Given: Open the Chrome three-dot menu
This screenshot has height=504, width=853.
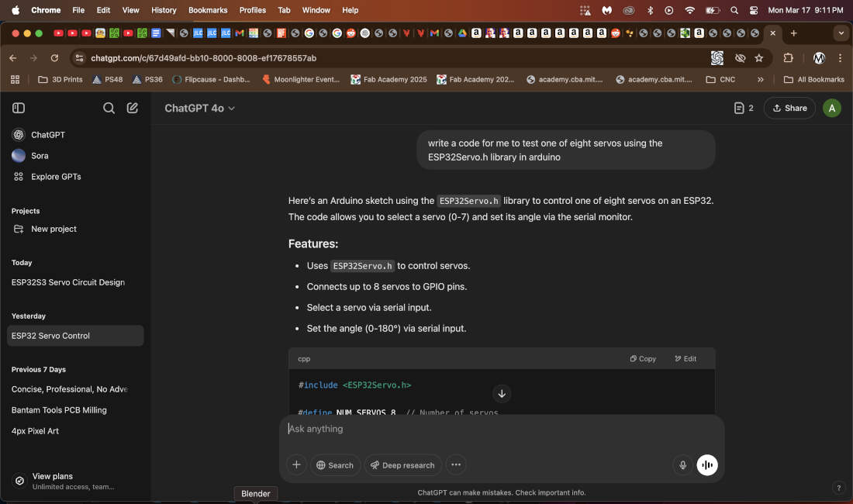Looking at the screenshot, I should tap(840, 58).
